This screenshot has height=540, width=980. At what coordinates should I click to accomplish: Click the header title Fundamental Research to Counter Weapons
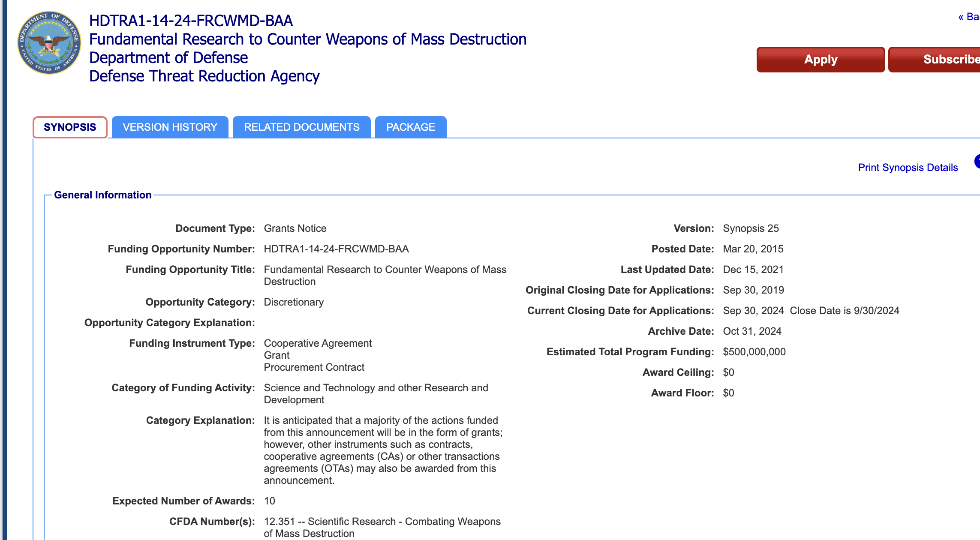(x=308, y=39)
